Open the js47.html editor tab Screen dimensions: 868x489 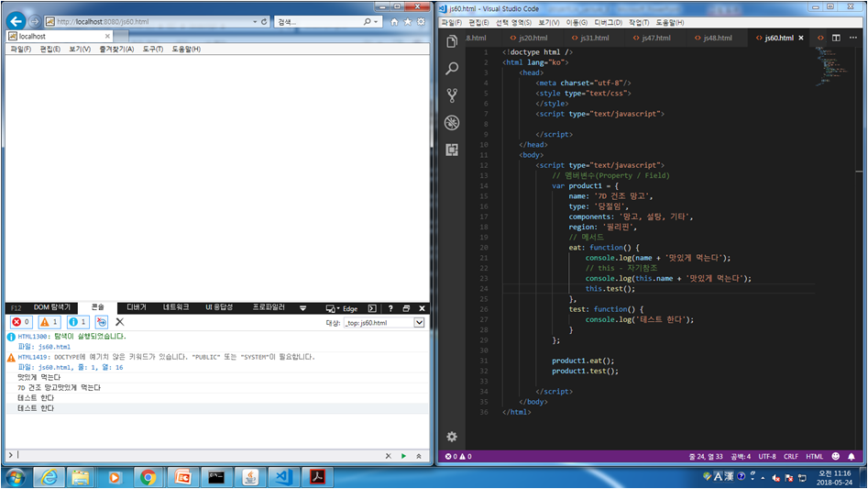[652, 38]
